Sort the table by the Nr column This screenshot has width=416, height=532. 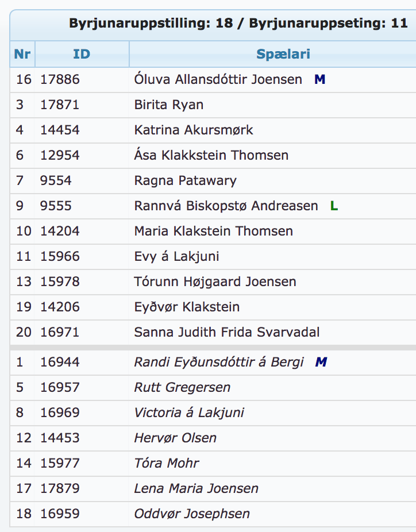[x=22, y=54]
